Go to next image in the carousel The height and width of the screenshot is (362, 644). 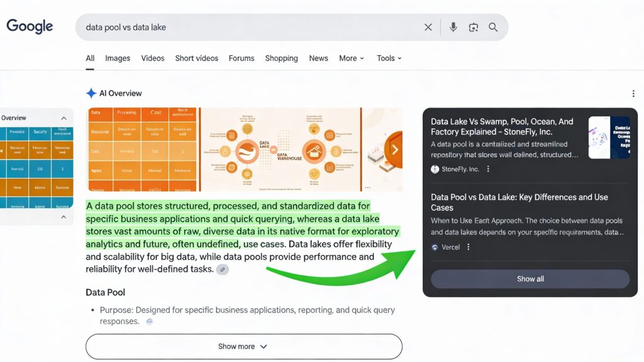394,150
